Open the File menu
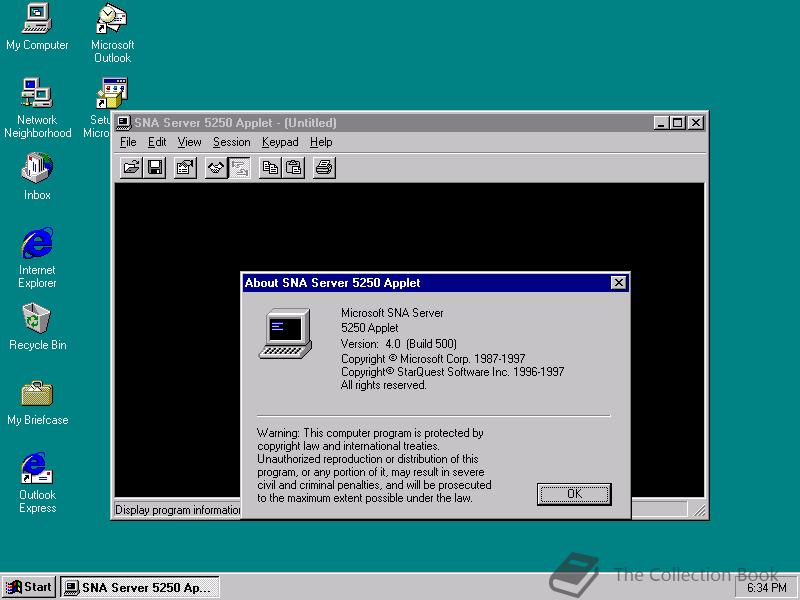 click(x=128, y=142)
